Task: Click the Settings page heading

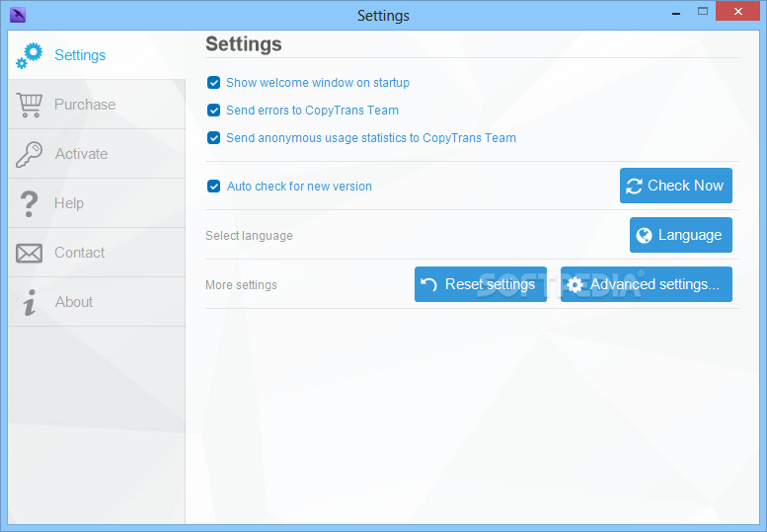Action: [x=244, y=44]
